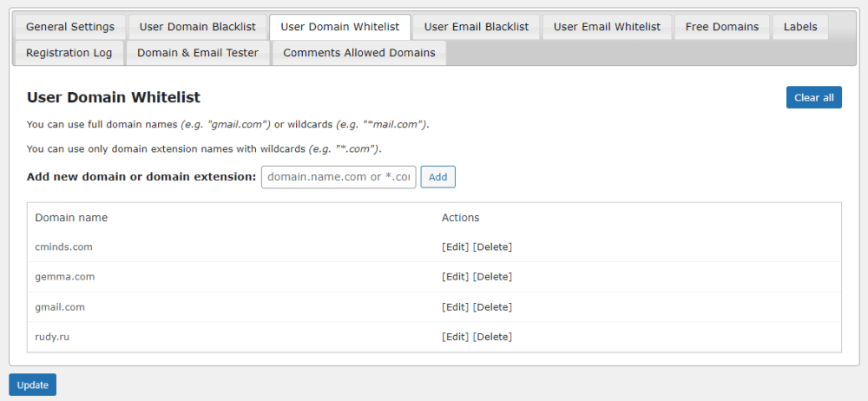Screen dimensions: 868x401
Task: Click the new domain input field
Action: [339, 177]
